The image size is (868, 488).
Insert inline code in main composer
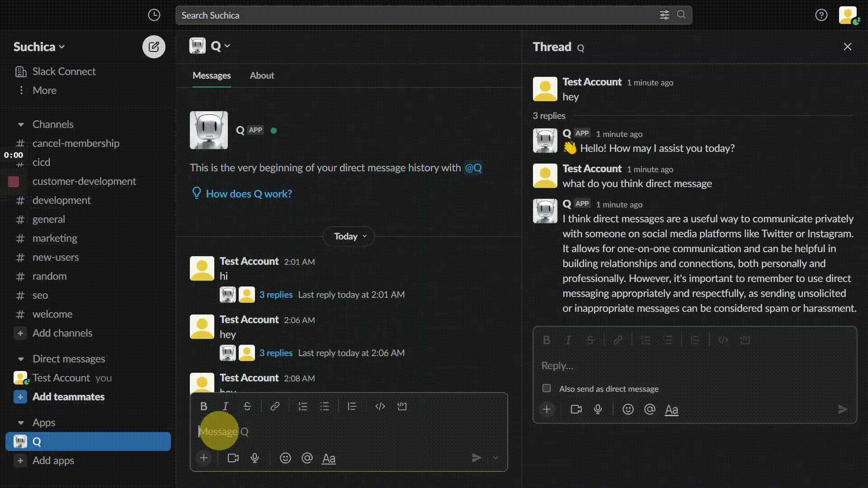pos(380,406)
